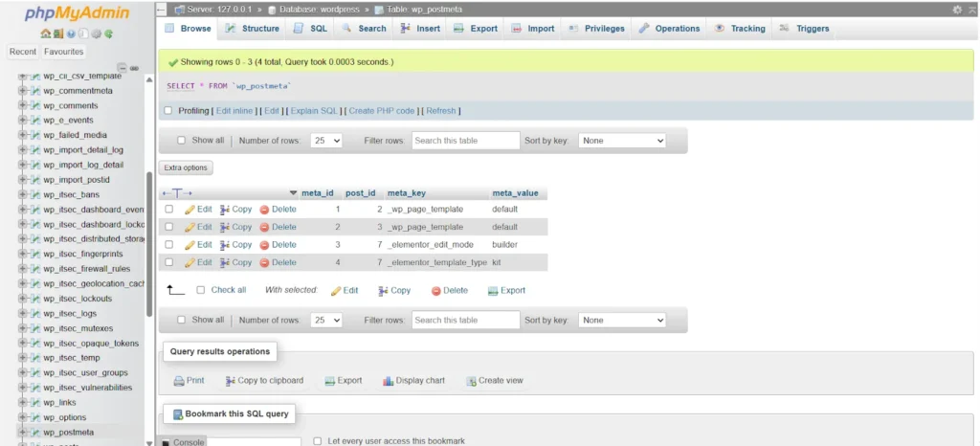Go to phpMyAdmin home via house icon
The width and height of the screenshot is (980, 446).
click(46, 33)
